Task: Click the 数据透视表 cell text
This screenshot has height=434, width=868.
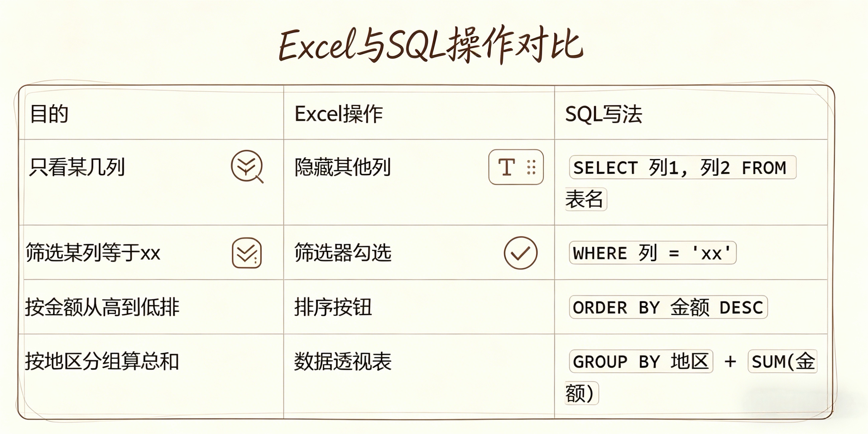Action: point(342,361)
